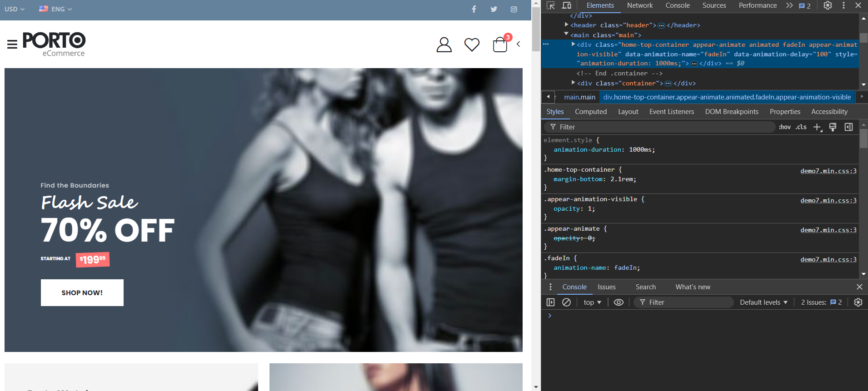The image size is (868, 391).
Task: Open the Accessibility tab
Action: coord(829,112)
